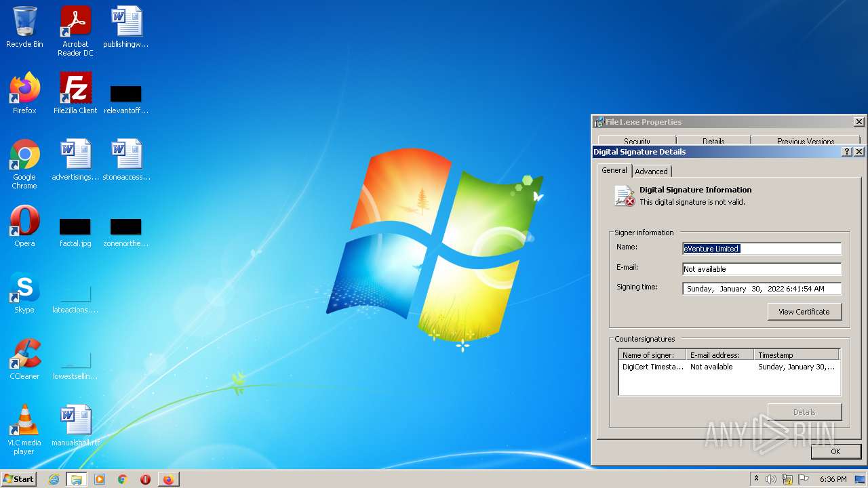Click the Action Center flag icon

click(x=804, y=479)
